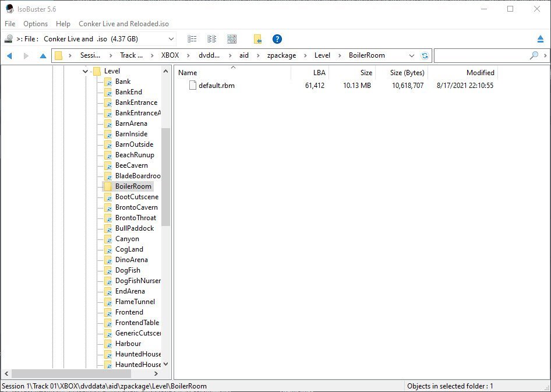The image size is (551, 392).
Task: Refresh the current path view
Action: (x=425, y=56)
